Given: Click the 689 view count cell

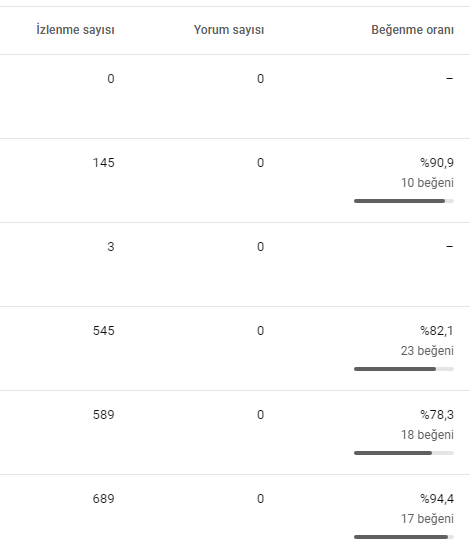Looking at the screenshot, I should (104, 499).
